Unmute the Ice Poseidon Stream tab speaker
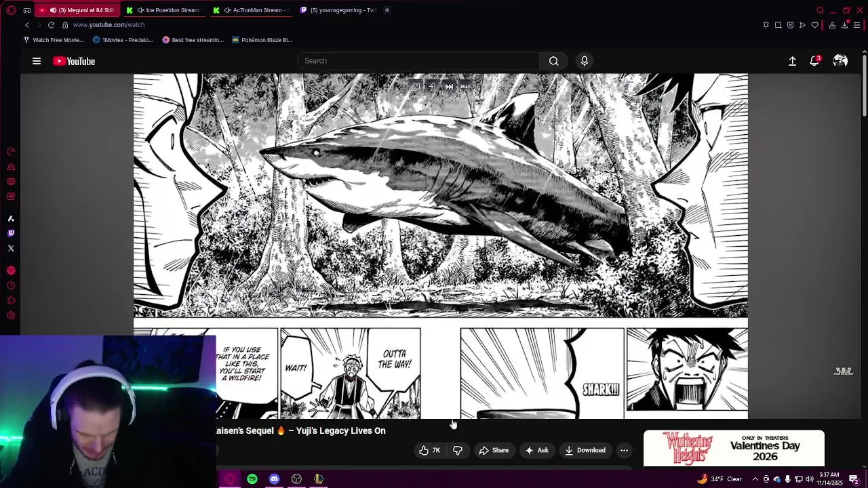The width and height of the screenshot is (868, 488). pos(140,10)
